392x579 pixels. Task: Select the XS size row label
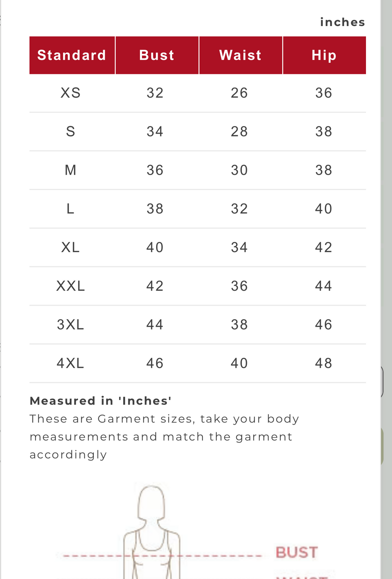(x=71, y=93)
